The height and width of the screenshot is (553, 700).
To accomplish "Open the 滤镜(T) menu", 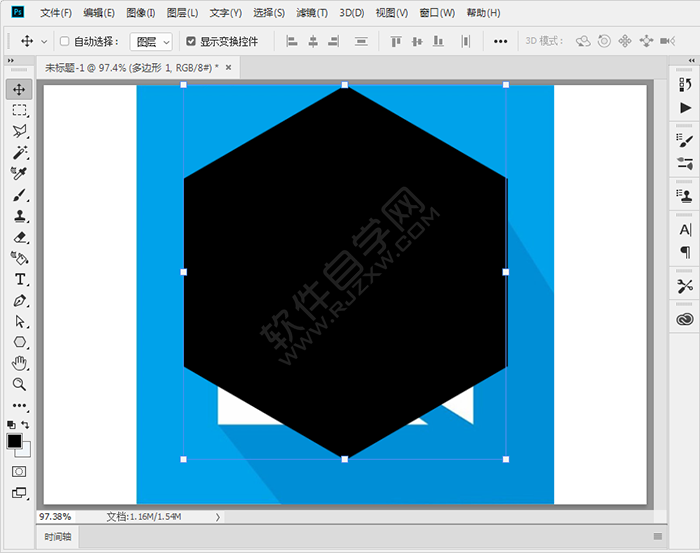I will click(x=312, y=13).
